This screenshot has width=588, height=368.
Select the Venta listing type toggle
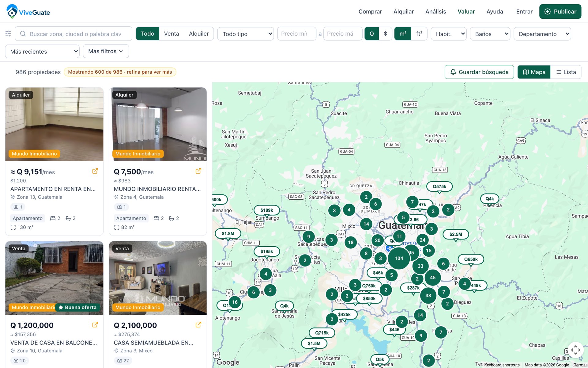click(171, 34)
